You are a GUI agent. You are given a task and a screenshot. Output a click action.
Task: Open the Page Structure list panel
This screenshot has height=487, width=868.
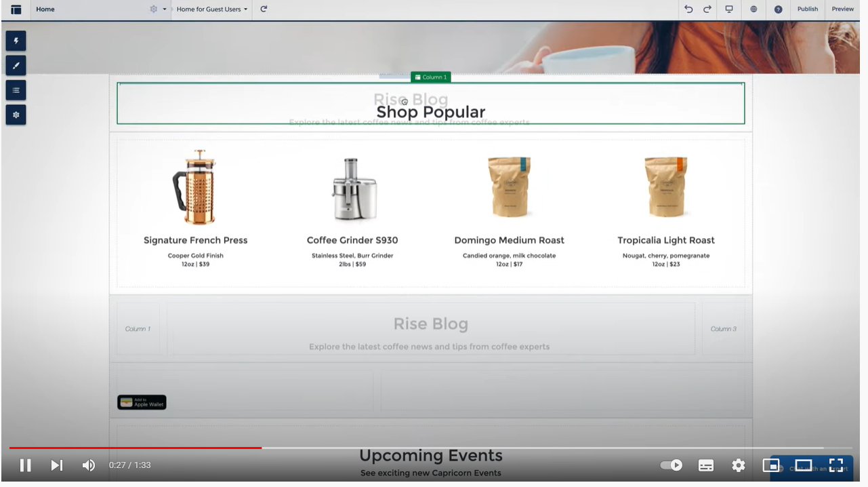point(16,90)
